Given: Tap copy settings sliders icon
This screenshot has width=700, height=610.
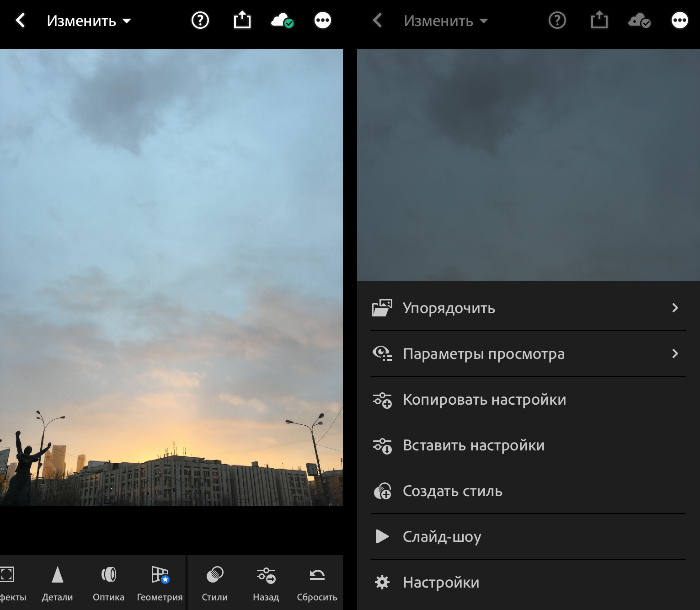Looking at the screenshot, I should pyautogui.click(x=382, y=400).
